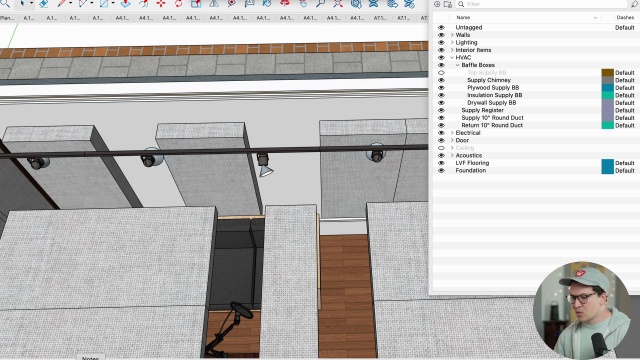Click the Zoom Extents tool
Screen dimensions: 640x360
338,4
